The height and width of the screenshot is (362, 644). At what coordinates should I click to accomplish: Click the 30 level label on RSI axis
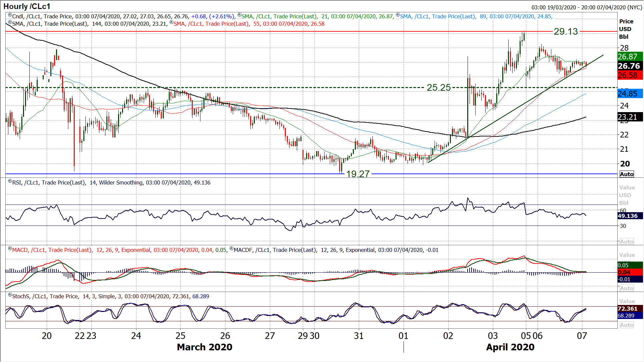pyautogui.click(x=623, y=226)
